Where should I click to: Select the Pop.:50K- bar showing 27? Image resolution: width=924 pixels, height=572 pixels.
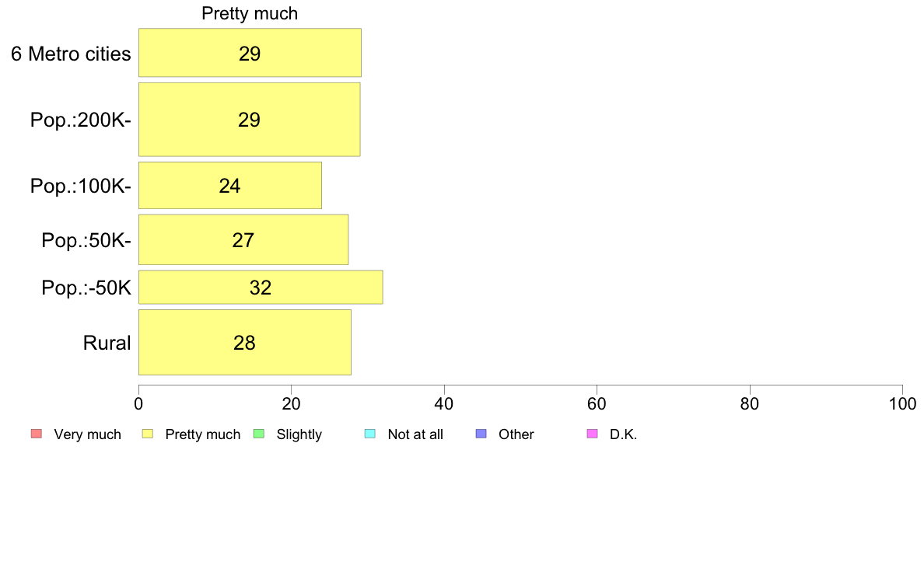pyautogui.click(x=243, y=239)
